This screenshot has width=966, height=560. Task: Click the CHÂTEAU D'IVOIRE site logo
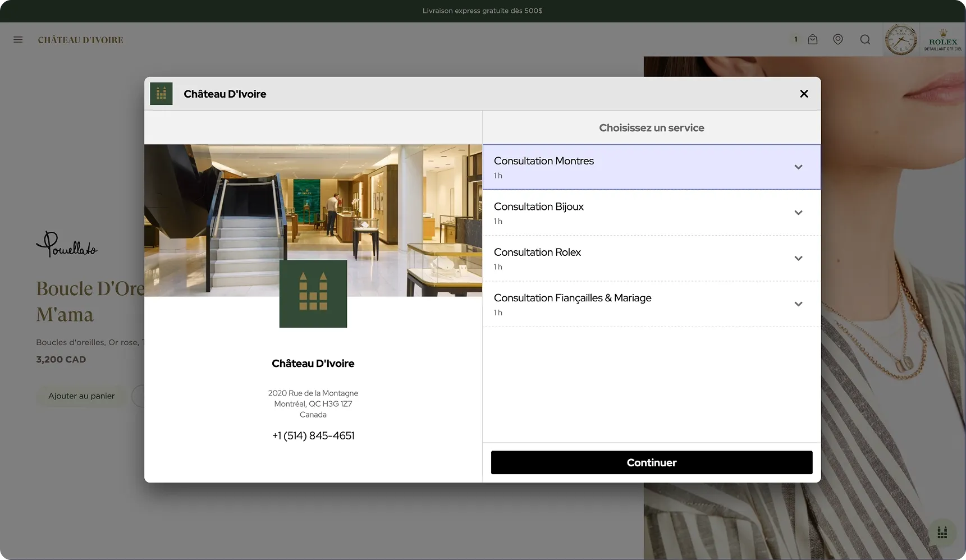click(x=80, y=40)
